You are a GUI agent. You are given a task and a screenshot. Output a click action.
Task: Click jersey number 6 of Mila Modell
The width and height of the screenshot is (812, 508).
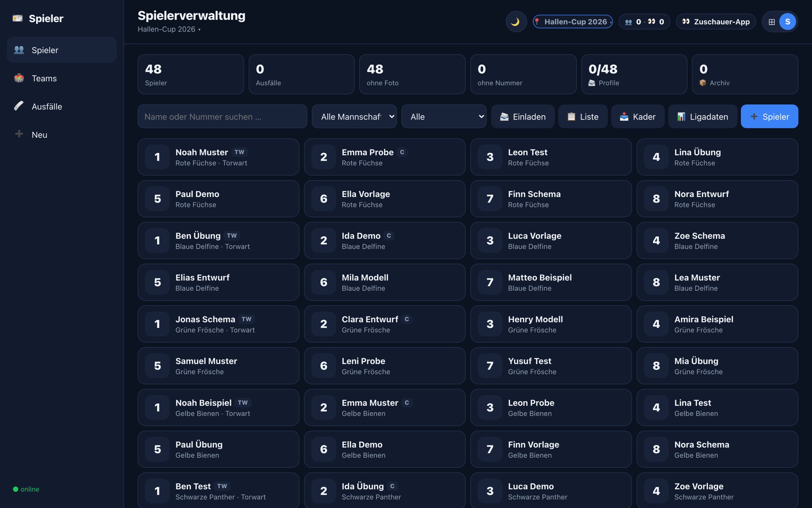[324, 282]
